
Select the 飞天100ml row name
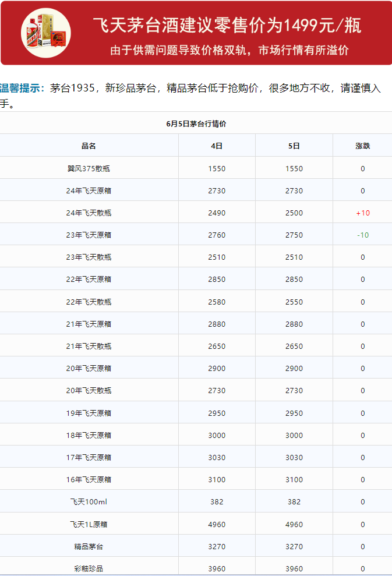(89, 502)
